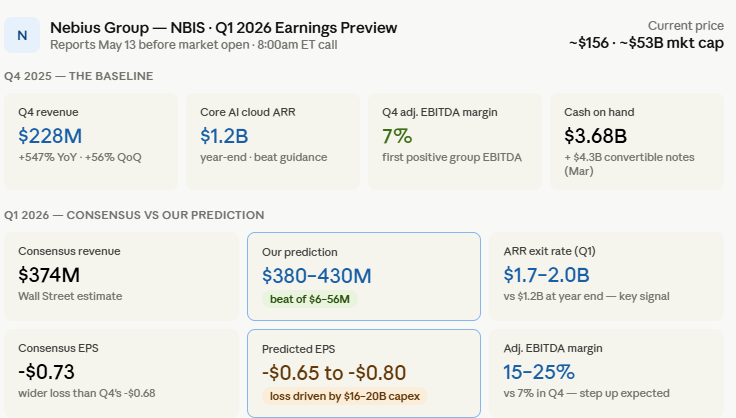The width and height of the screenshot is (736, 418).
Task: Select the $3.68B cash value
Action: click(596, 136)
